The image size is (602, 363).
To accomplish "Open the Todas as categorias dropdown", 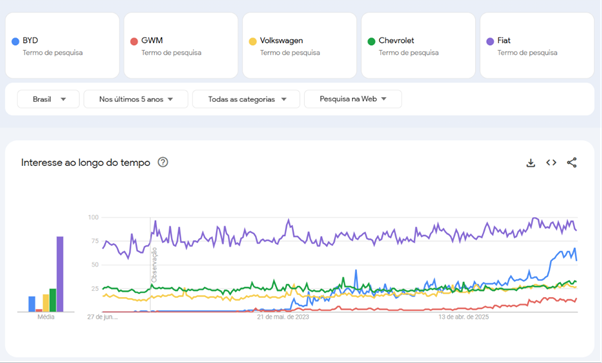I will (x=246, y=99).
